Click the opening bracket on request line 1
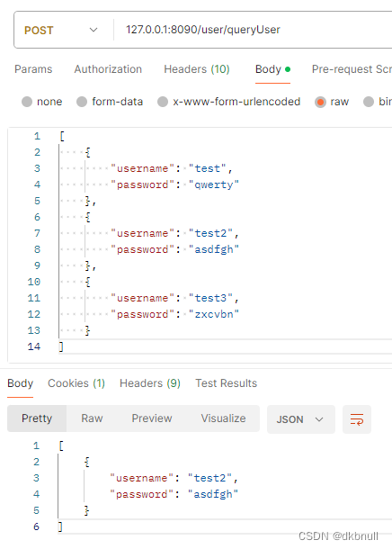This screenshot has height=549, width=392. [x=62, y=136]
